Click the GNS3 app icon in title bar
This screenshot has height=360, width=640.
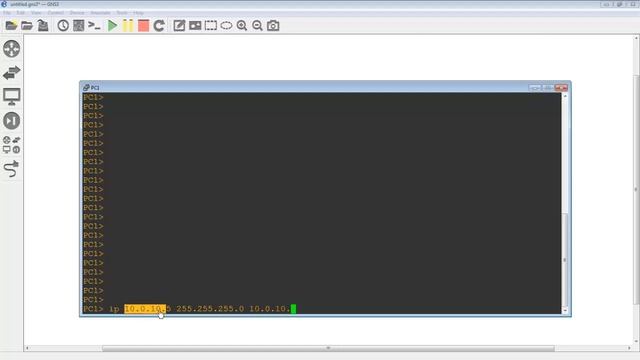click(x=4, y=4)
